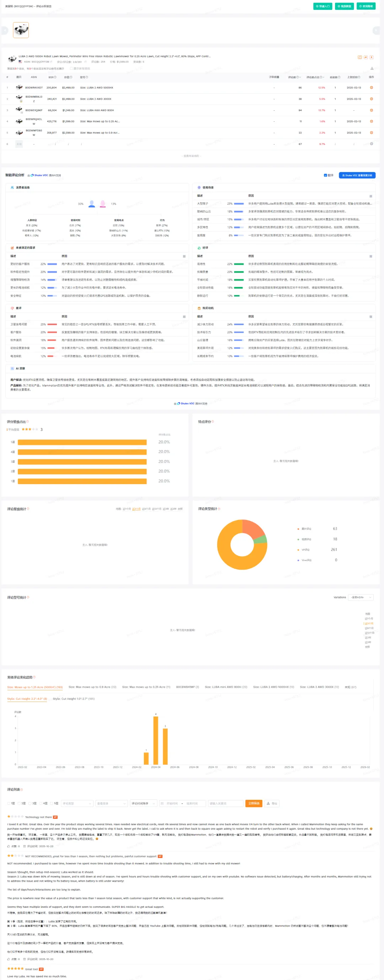This screenshot has width=384, height=980.
Task: Click the action icon for row B0DWRKVXD7
Action: [x=372, y=88]
